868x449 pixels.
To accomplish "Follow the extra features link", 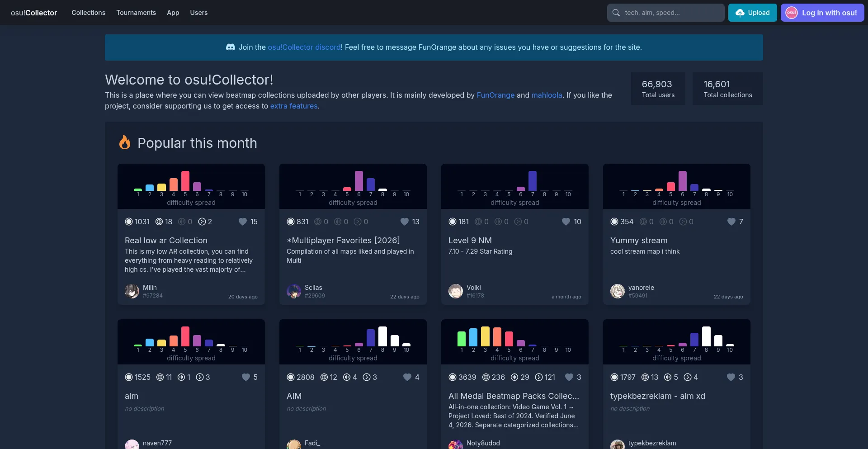I will [x=294, y=106].
